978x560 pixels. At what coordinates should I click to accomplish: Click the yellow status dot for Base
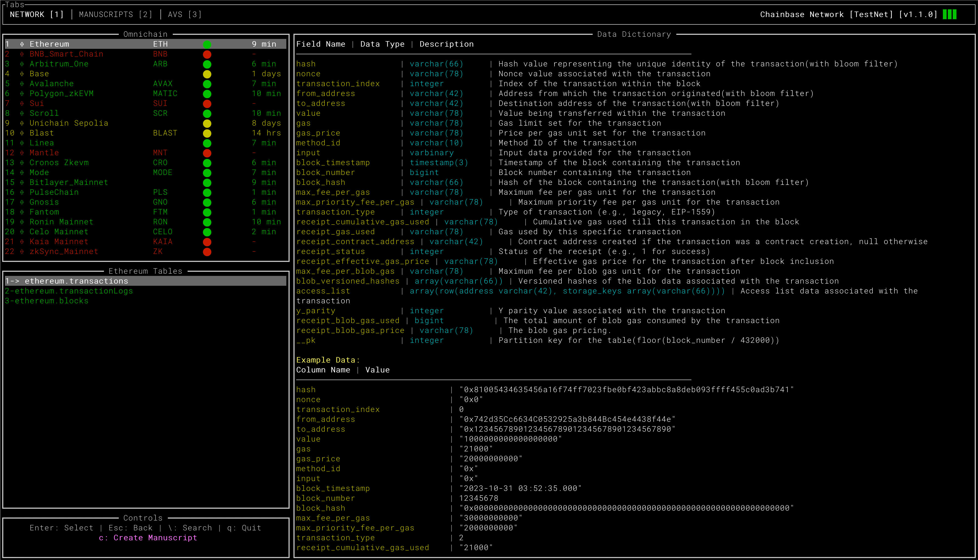click(207, 74)
